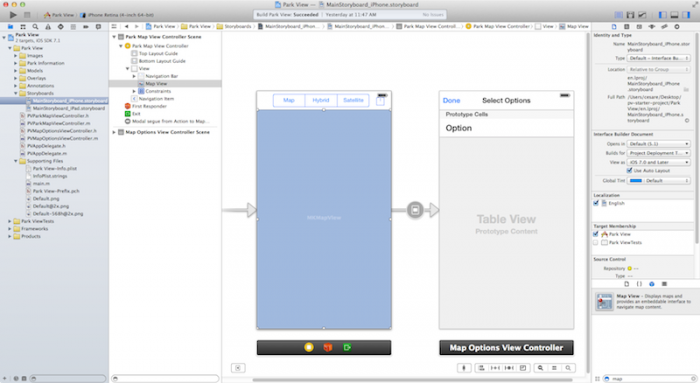Screen dimensions: 700x383
Task: Collapse the Park Map View Controller Scene
Action: [x=114, y=37]
